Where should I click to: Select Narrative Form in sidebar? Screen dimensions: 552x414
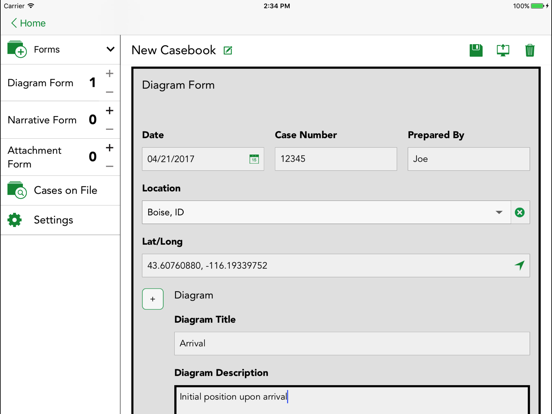pos(42,120)
